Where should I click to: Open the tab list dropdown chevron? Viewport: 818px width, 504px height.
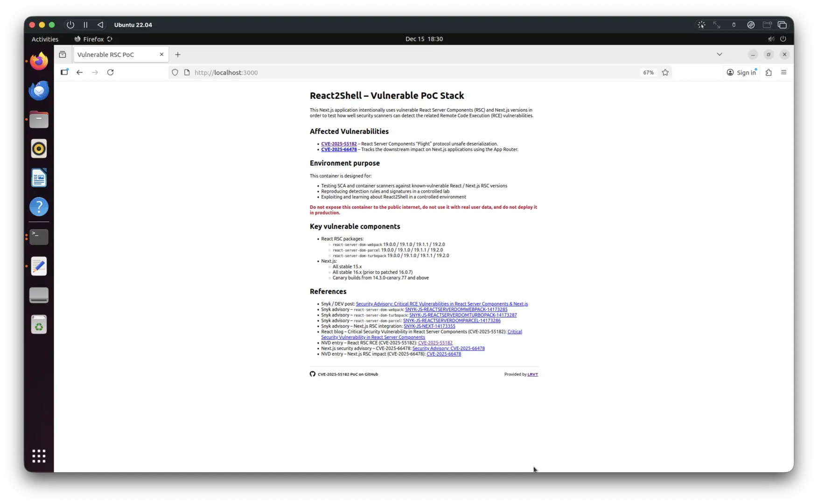click(720, 54)
